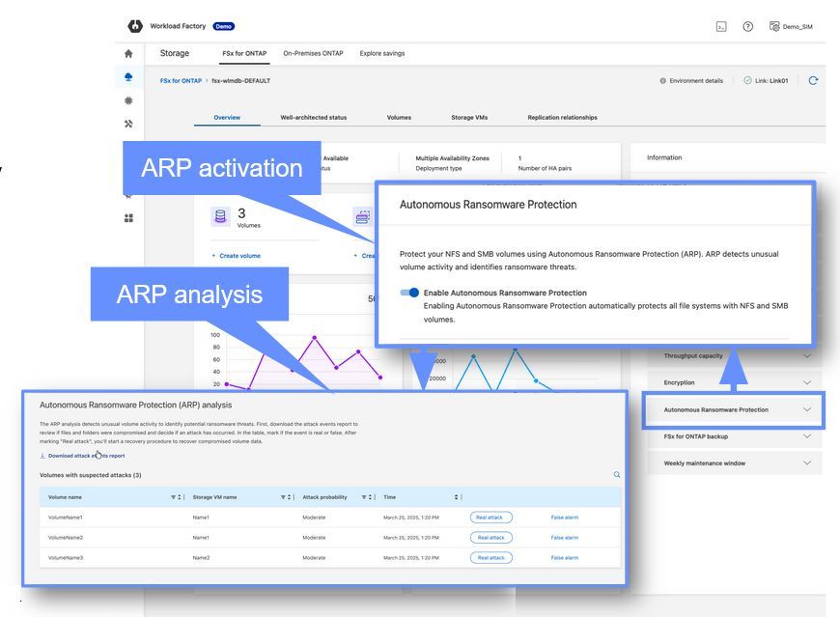Expand the Weekly maintenance window section

tap(807, 463)
